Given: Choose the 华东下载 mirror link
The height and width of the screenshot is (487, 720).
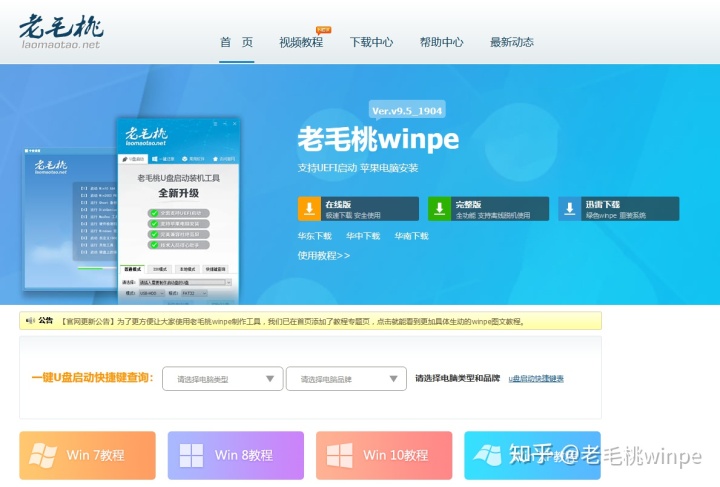Looking at the screenshot, I should click(315, 236).
